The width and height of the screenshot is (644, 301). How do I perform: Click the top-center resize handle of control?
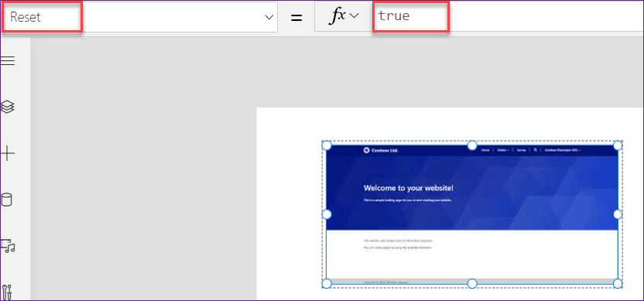click(x=472, y=145)
